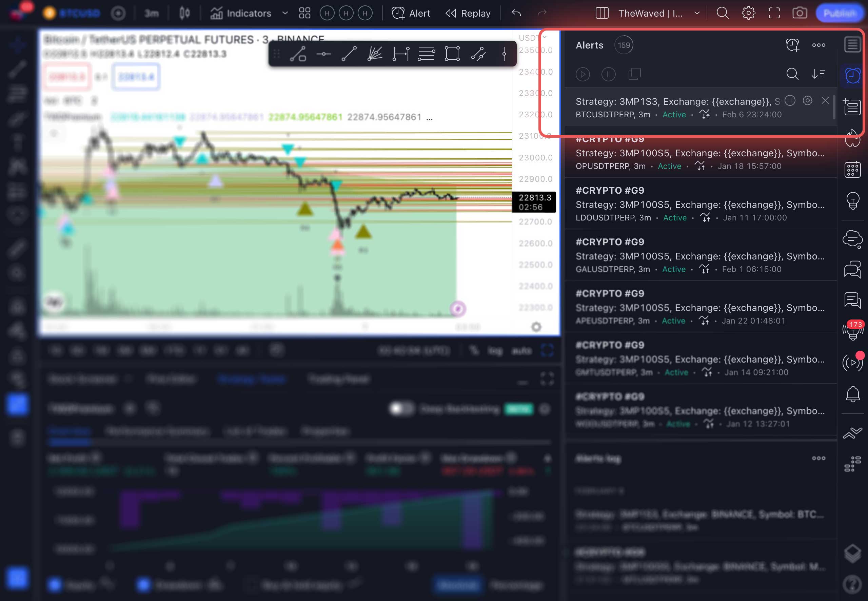The image size is (868, 601).
Task: Click the clone alerts icon
Action: 635,74
